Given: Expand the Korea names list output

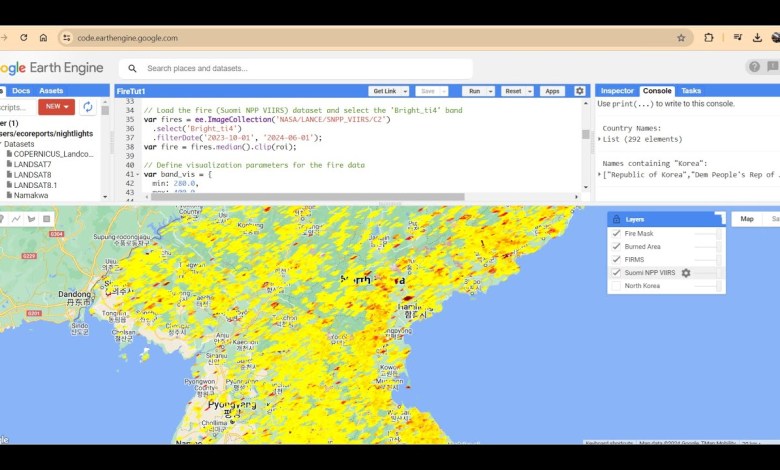Looking at the screenshot, I should [600, 175].
